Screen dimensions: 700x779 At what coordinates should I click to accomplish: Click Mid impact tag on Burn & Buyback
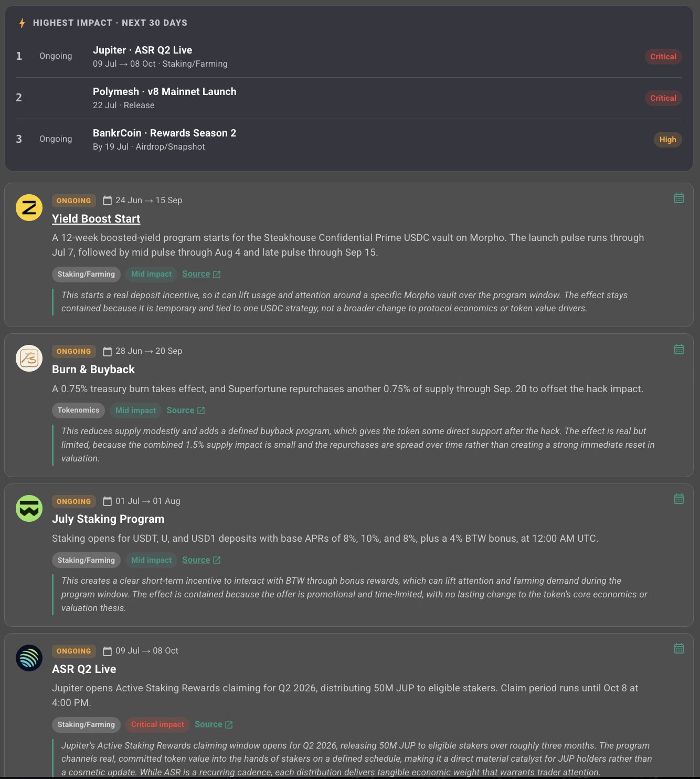[x=136, y=410]
